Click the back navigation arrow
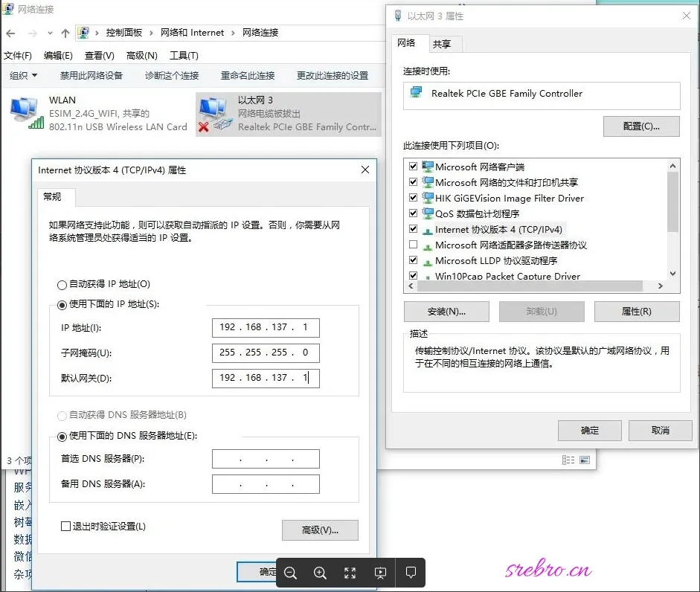Image resolution: width=700 pixels, height=592 pixels. [x=11, y=33]
